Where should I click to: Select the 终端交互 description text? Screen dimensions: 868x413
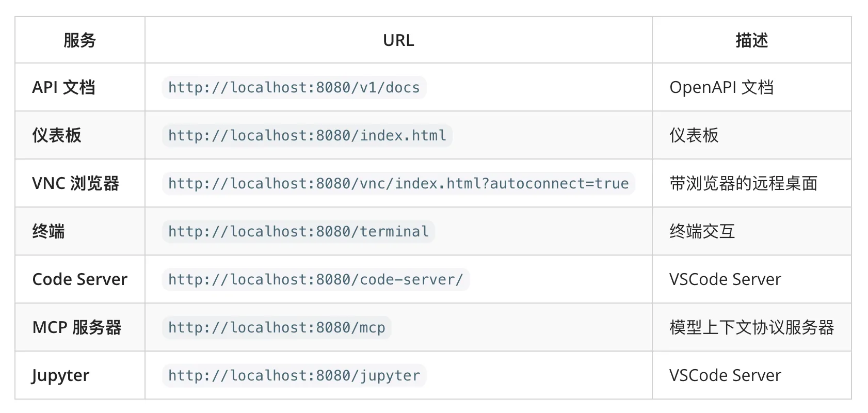[x=702, y=231]
